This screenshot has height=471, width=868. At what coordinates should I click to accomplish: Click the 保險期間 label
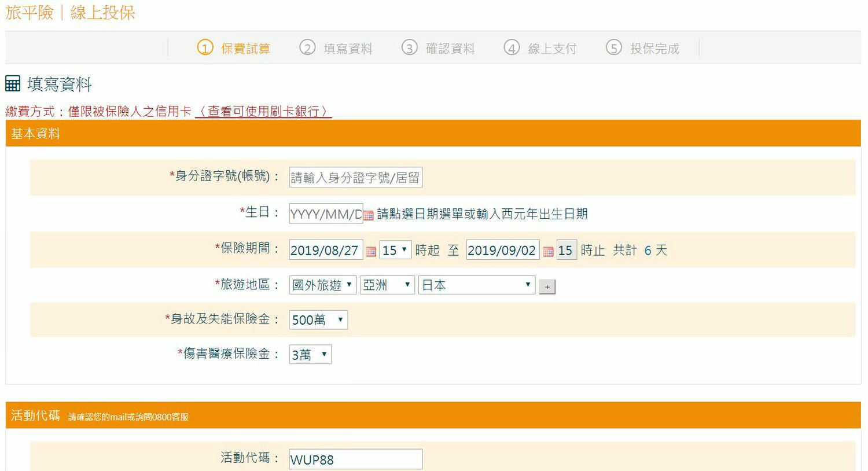pos(247,248)
